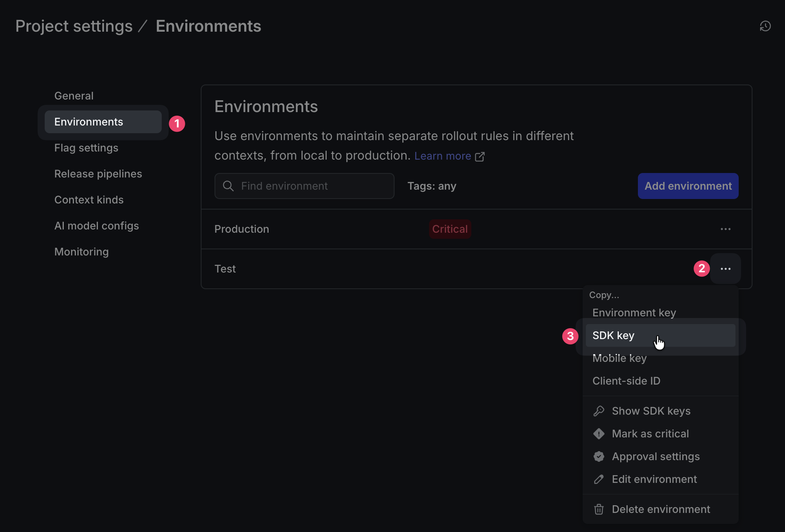Click the history clock icon

click(x=765, y=26)
